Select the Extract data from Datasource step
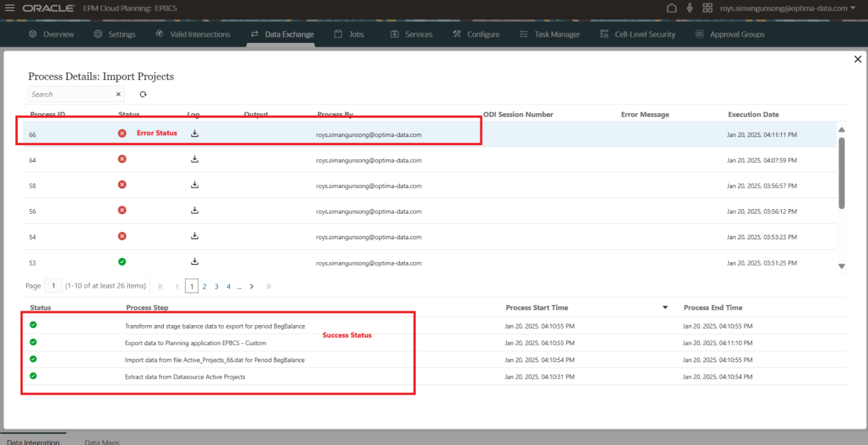Image resolution: width=868 pixels, height=445 pixels. 185,376
